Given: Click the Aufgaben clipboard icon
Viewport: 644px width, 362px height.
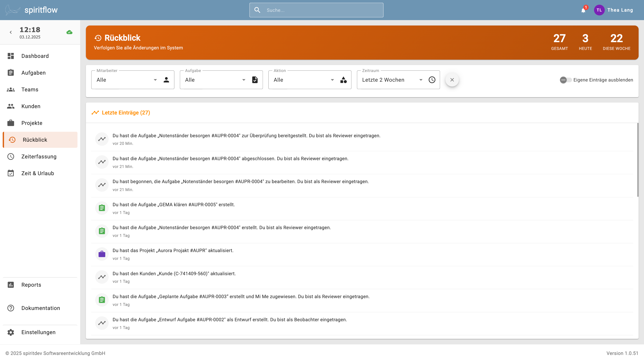Looking at the screenshot, I should [x=11, y=73].
